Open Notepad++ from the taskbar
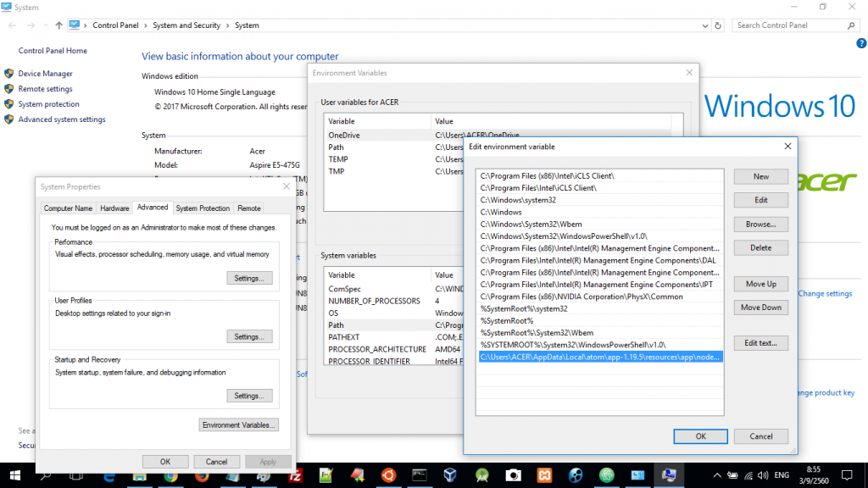The image size is (868, 488). click(325, 475)
